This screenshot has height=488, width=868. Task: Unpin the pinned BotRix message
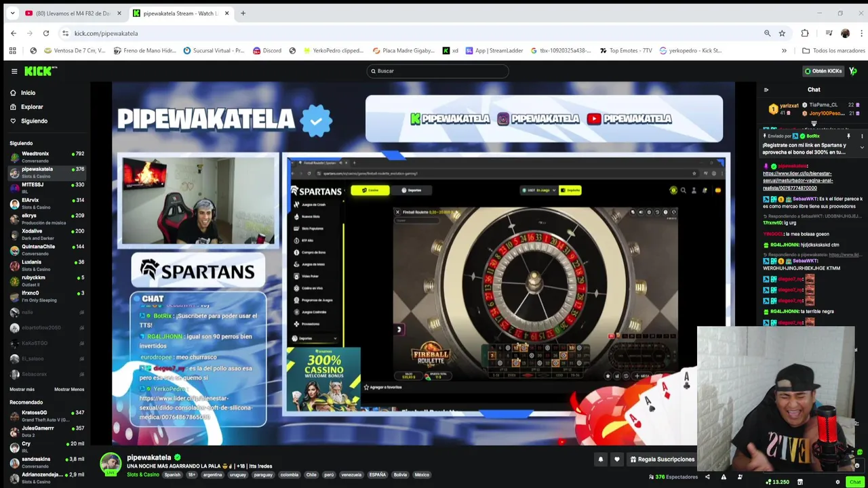pos(848,136)
